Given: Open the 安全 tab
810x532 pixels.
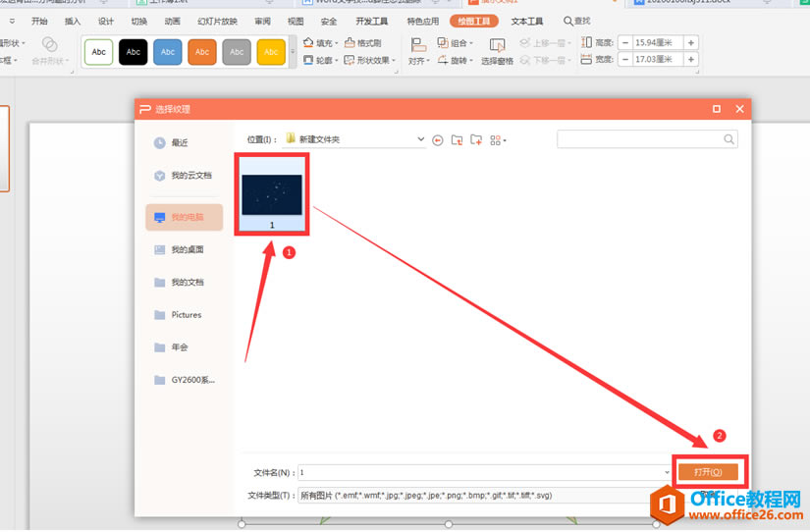Looking at the screenshot, I should coord(329,22).
